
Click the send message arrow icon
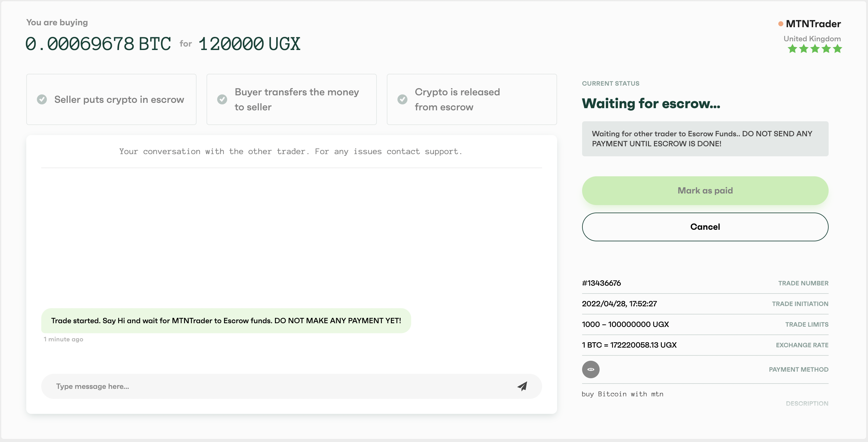tap(521, 386)
